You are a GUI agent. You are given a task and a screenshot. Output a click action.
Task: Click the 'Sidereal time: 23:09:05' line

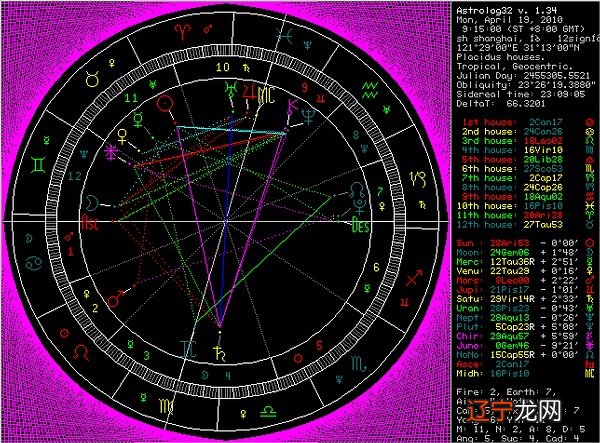(x=521, y=94)
